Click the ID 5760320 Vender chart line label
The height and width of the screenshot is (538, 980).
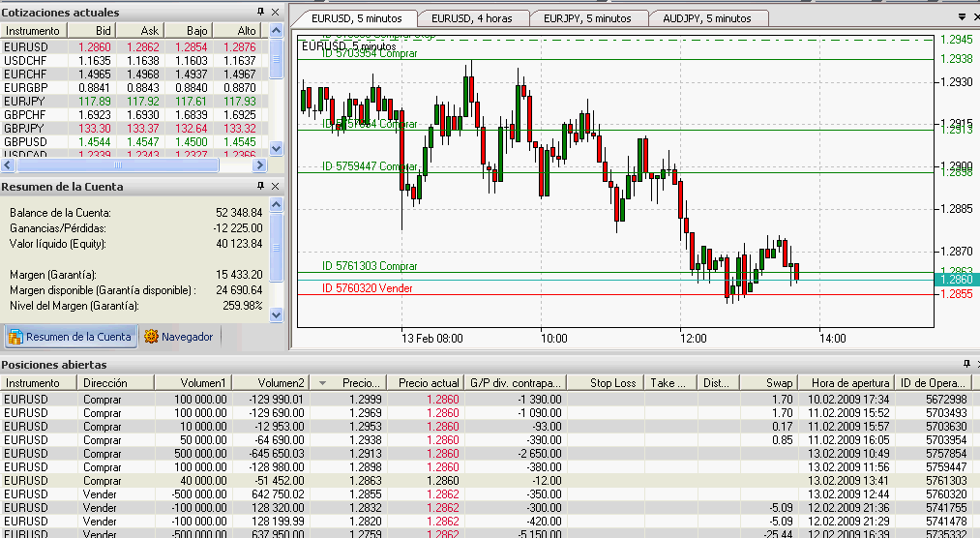pyautogui.click(x=367, y=288)
